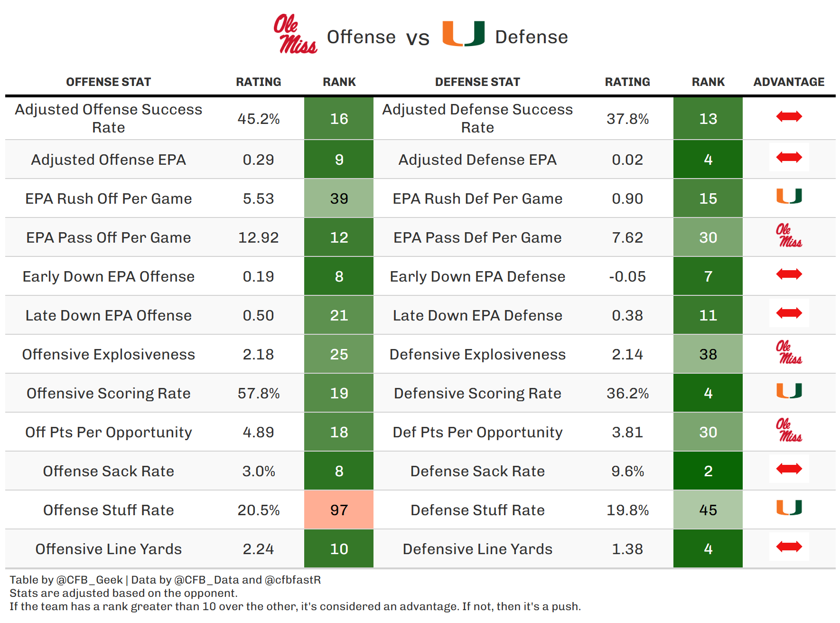Image resolution: width=840 pixels, height=623 pixels.
Task: Click the push arrow for Adjusted Success Rate
Action: pos(789,116)
